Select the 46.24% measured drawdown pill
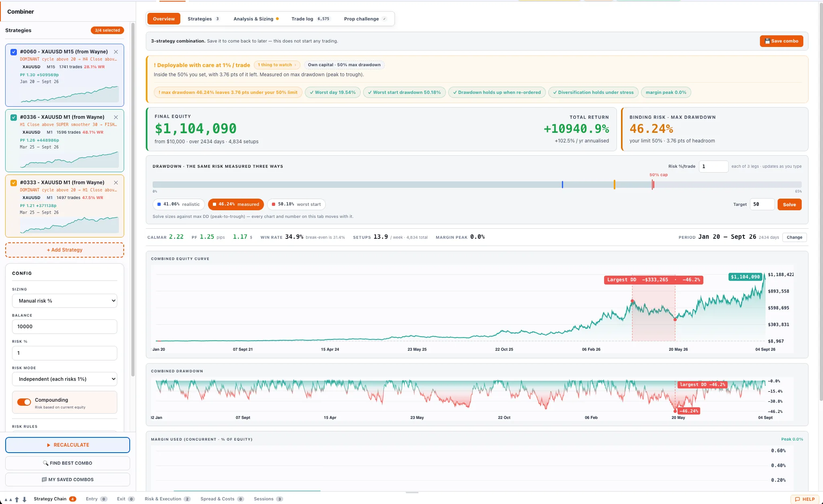Image resolution: width=823 pixels, height=504 pixels. pyautogui.click(x=236, y=205)
